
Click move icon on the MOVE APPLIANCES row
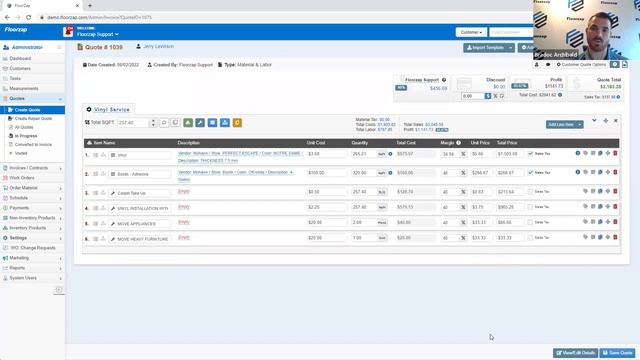click(x=608, y=222)
